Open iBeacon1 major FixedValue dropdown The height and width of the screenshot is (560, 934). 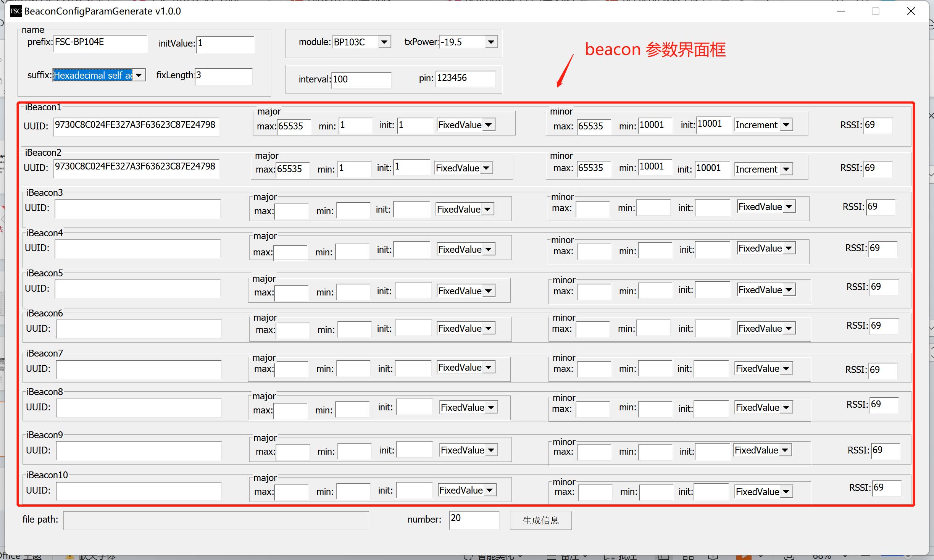[489, 125]
